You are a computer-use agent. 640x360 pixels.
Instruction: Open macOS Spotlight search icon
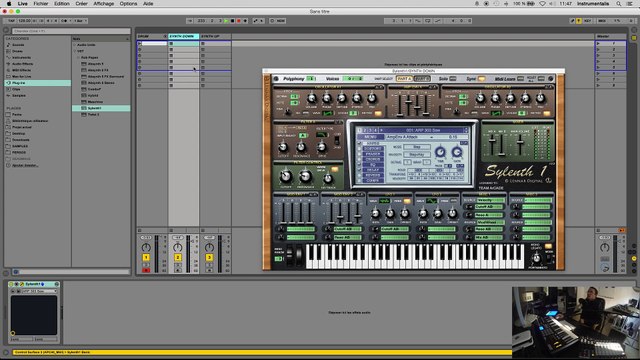pos(619,4)
